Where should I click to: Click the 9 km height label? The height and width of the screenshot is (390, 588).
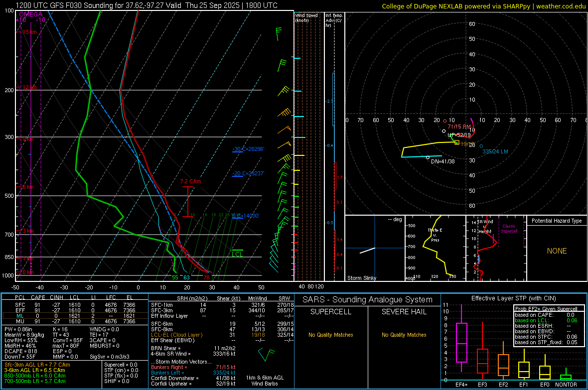click(x=28, y=139)
